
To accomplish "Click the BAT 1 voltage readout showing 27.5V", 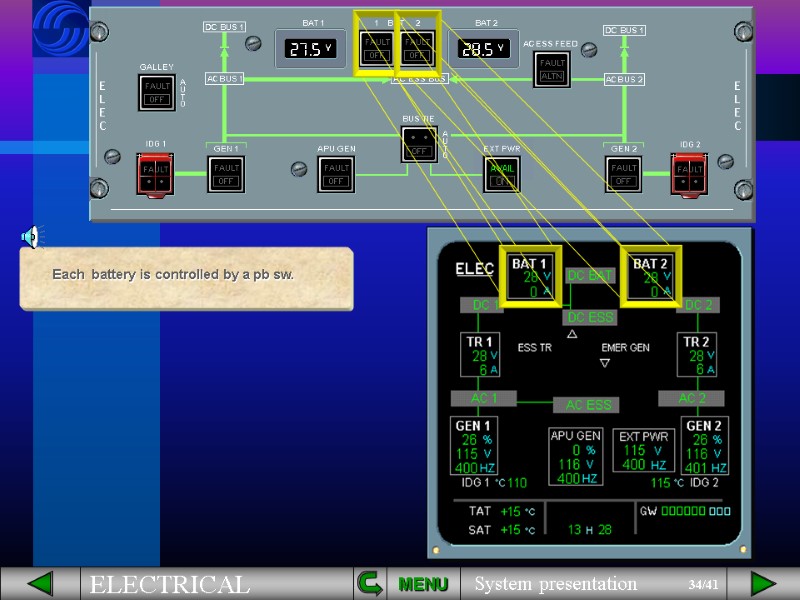I will tap(309, 46).
